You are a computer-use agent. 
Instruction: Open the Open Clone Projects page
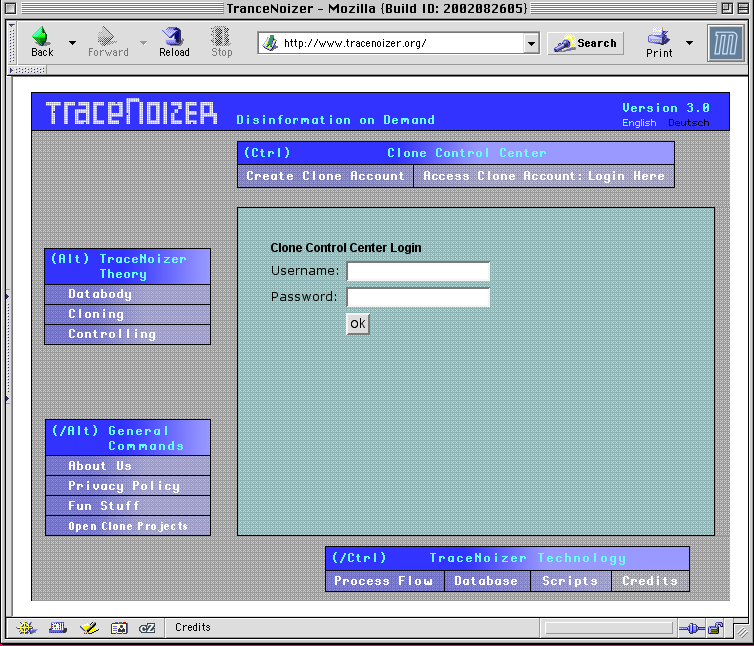tap(128, 526)
